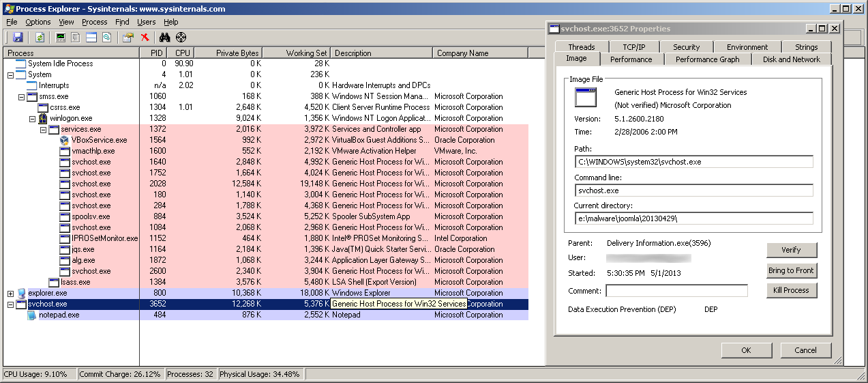Click the jqs.exe window icon
The width and height of the screenshot is (868, 383).
(65, 249)
